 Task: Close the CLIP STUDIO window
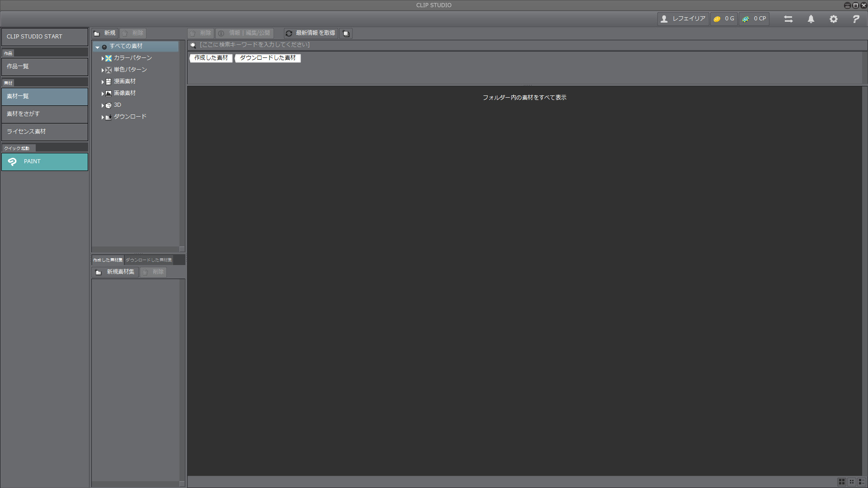(863, 5)
